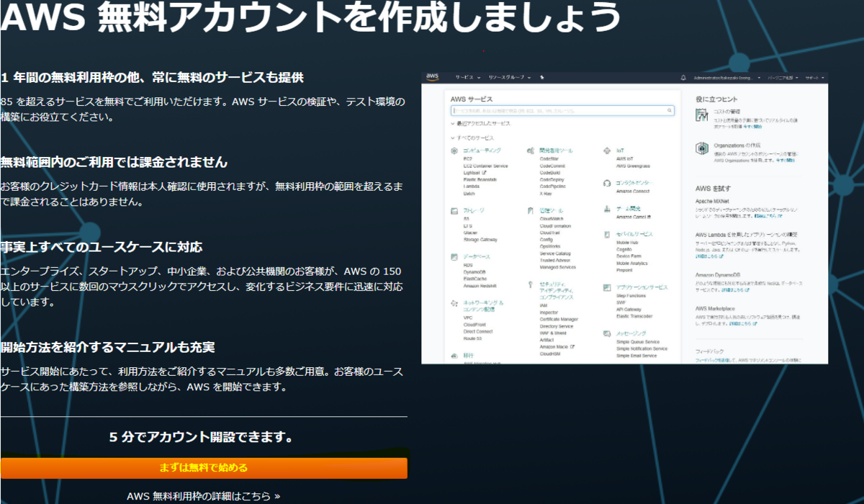The width and height of the screenshot is (864, 504).
Task: Click the AWS logo in the console header
Action: pyautogui.click(x=432, y=77)
